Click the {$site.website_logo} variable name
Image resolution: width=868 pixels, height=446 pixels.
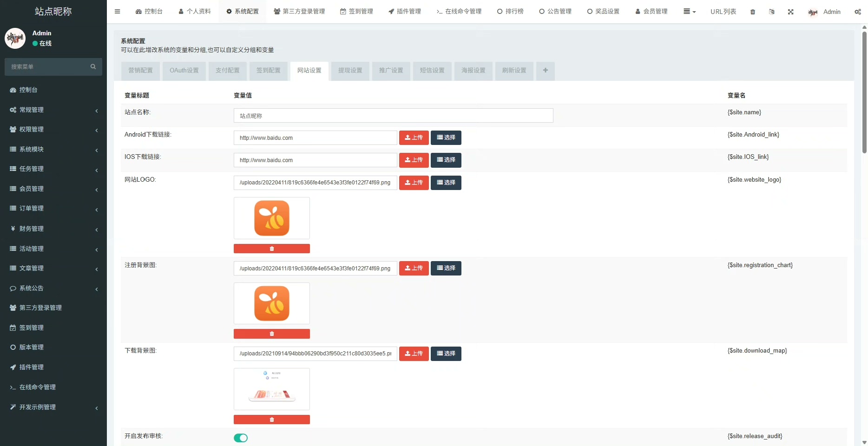click(x=754, y=180)
